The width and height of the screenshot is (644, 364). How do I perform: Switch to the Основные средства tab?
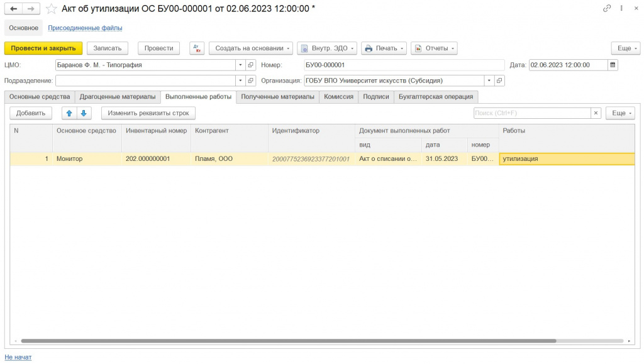(x=40, y=97)
